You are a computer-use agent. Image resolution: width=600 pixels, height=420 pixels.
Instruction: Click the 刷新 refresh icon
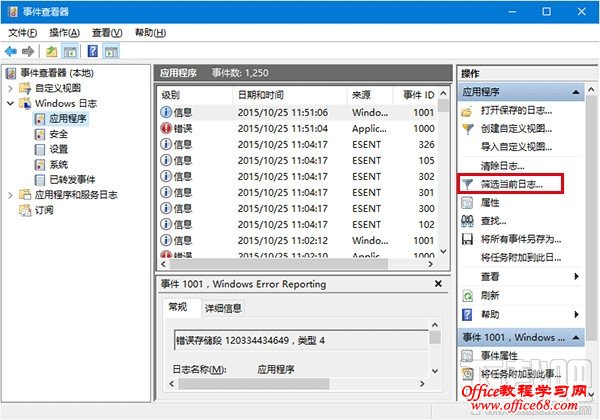467,295
